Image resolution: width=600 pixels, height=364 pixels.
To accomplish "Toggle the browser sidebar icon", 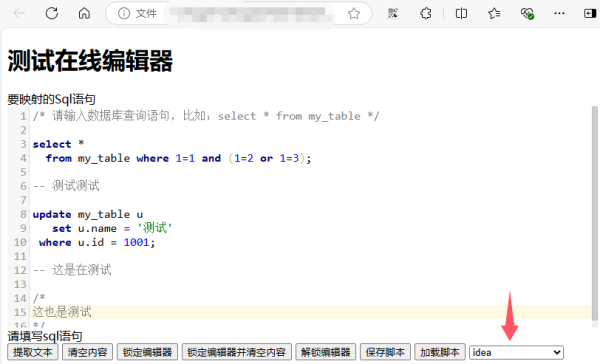I will (590, 13).
